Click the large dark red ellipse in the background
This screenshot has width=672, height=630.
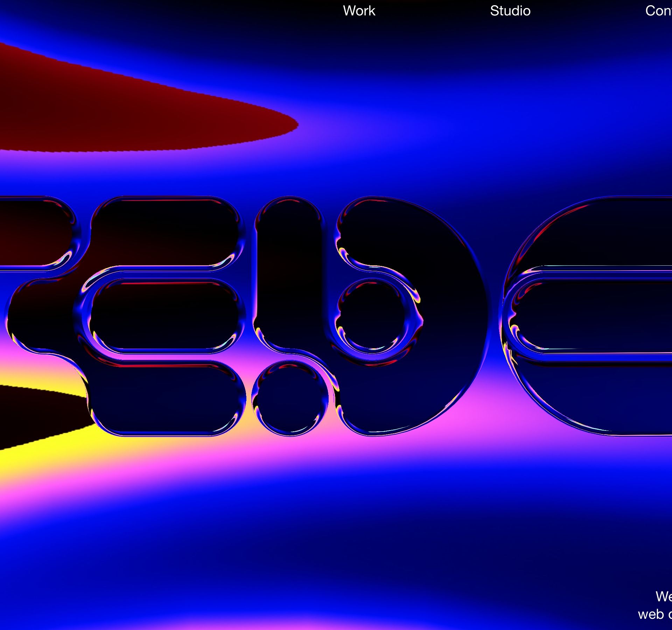pos(122,112)
